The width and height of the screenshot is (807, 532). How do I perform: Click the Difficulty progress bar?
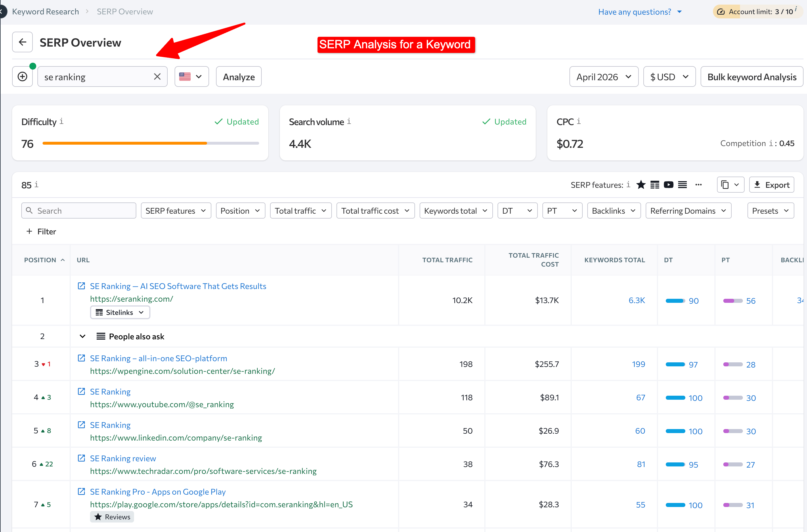click(x=151, y=143)
